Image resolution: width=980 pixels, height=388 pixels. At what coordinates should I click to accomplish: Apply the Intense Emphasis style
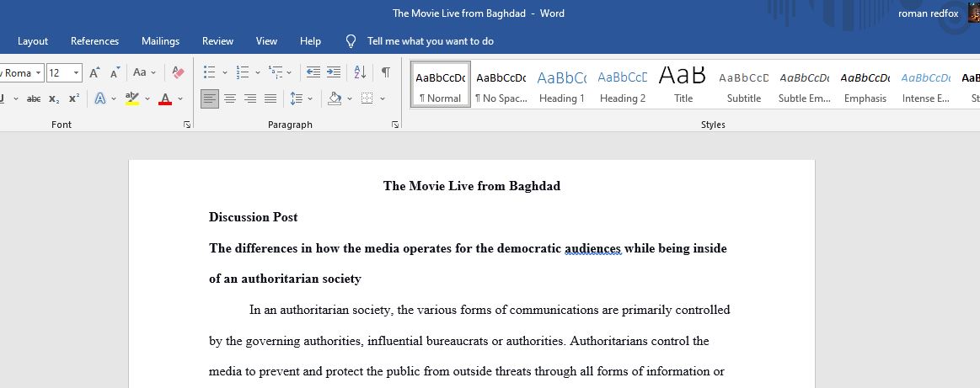[925, 84]
